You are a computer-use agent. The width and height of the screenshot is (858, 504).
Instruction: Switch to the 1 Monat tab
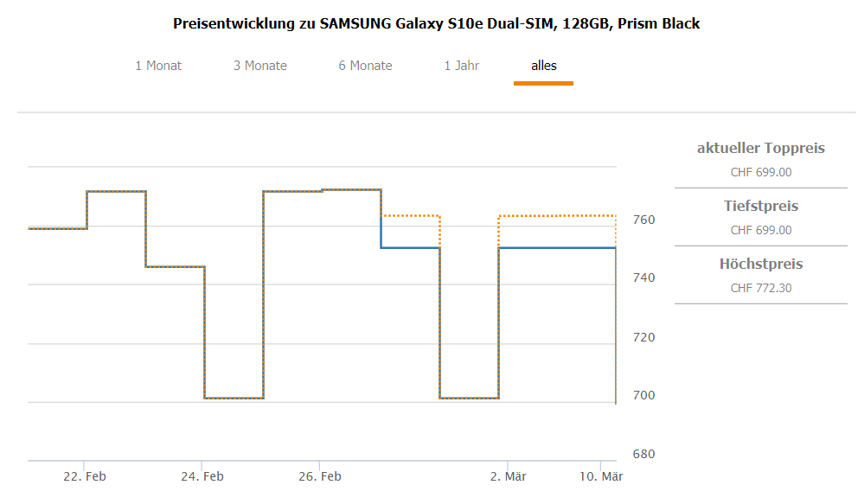coord(158,66)
